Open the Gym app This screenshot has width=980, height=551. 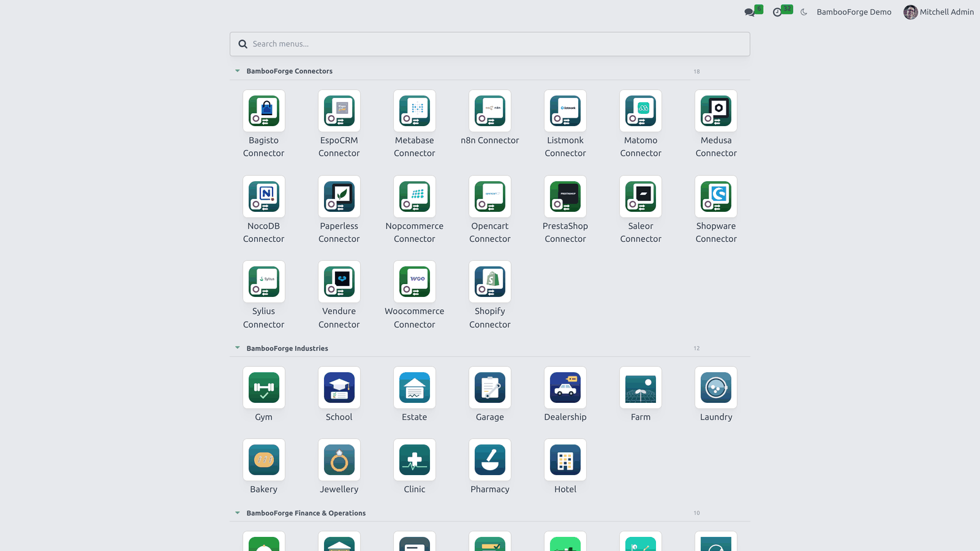tap(264, 388)
